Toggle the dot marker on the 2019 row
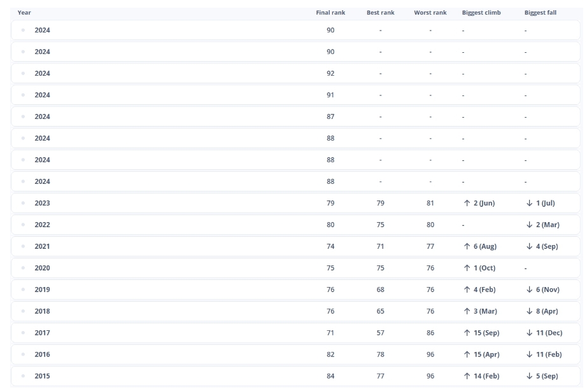The image size is (587, 392). [x=23, y=290]
